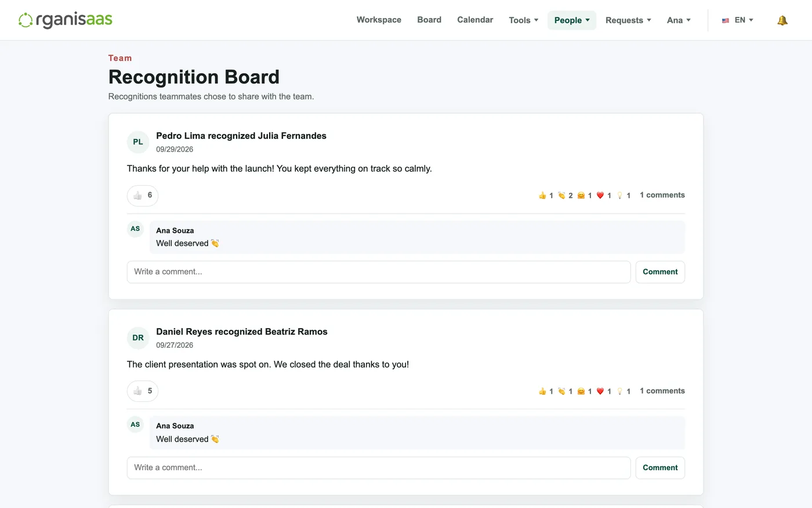This screenshot has height=508, width=812.
Task: Click heading 'Pedro Lima recognized Julia Fernandes'
Action: (x=241, y=136)
